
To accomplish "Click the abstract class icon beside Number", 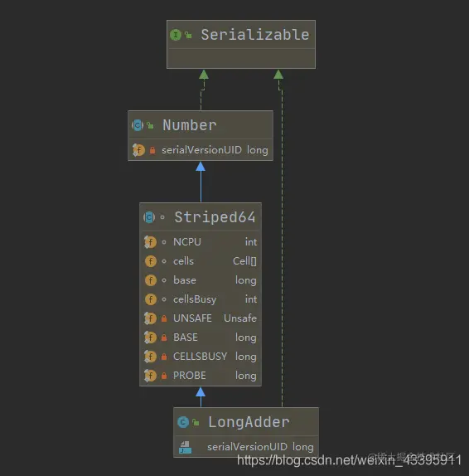I will (138, 125).
